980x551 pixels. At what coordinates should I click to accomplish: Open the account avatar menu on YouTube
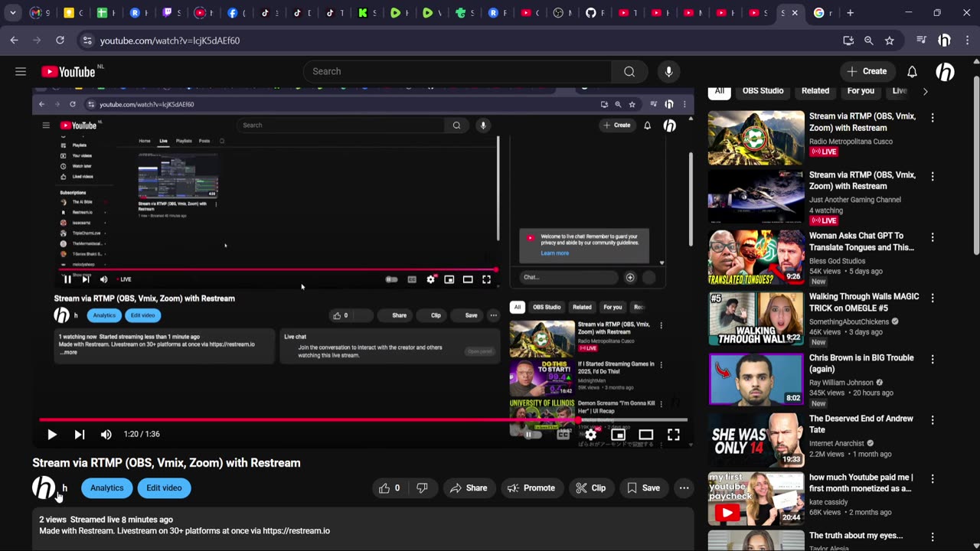pos(945,71)
